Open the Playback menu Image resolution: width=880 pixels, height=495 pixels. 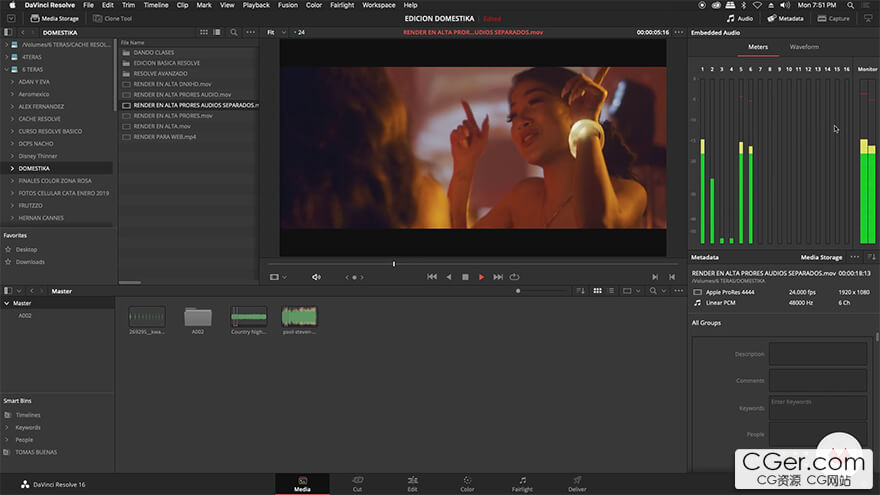coord(256,5)
